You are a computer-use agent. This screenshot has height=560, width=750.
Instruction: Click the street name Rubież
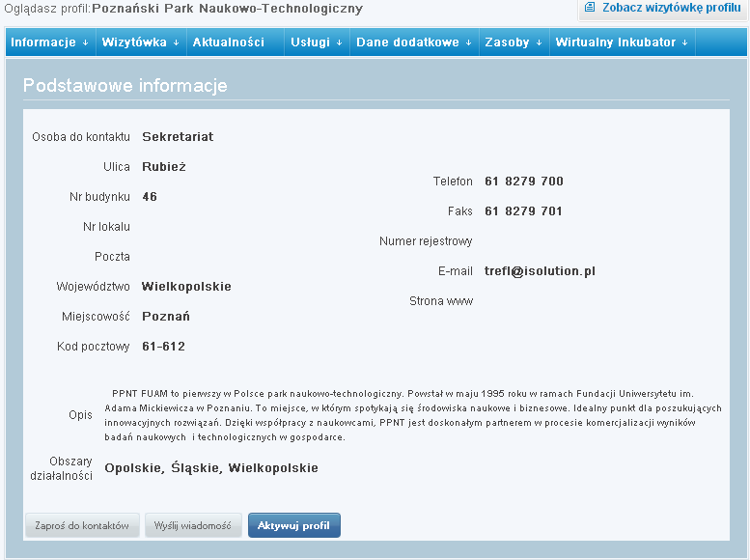tap(163, 167)
